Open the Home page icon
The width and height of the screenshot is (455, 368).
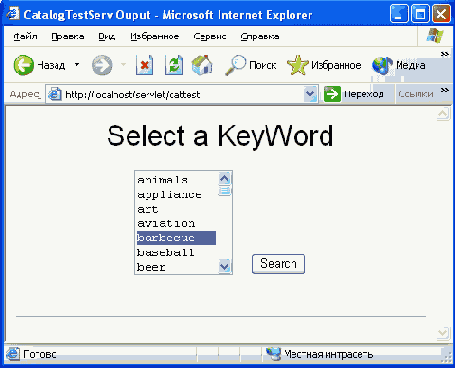pos(202,65)
